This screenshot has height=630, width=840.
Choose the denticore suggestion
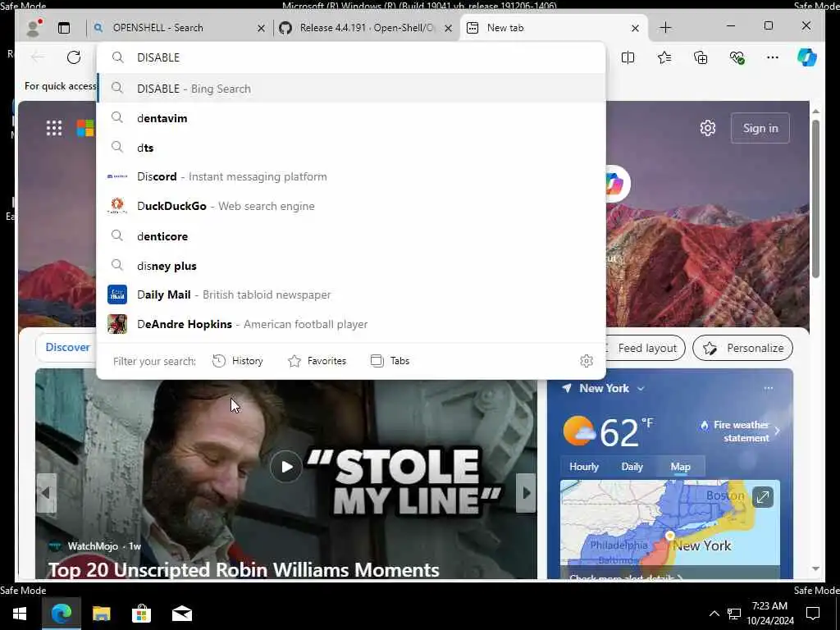[351, 235]
